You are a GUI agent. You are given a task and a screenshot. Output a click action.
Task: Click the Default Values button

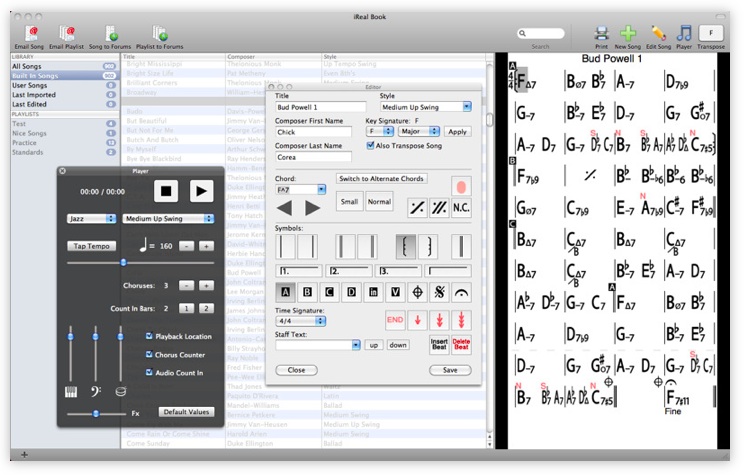[186, 412]
